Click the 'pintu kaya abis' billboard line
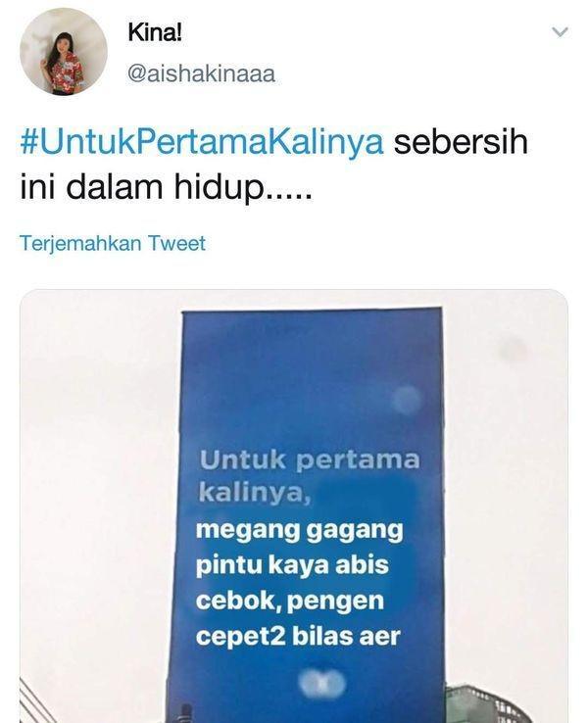 (292, 565)
